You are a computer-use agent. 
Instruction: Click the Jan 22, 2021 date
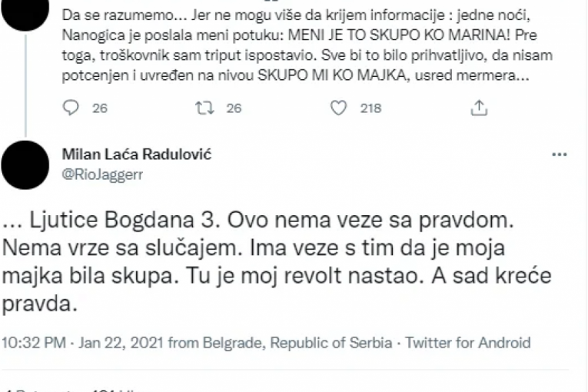pyautogui.click(x=121, y=343)
